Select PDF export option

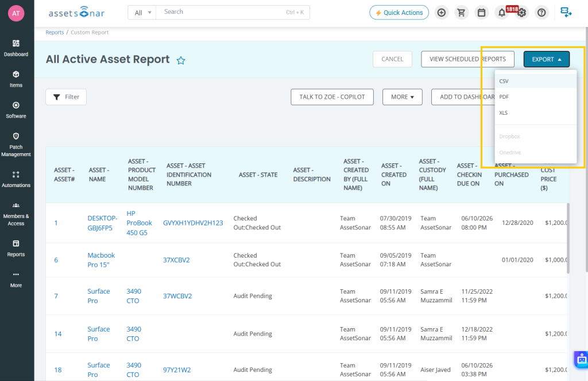[536, 96]
